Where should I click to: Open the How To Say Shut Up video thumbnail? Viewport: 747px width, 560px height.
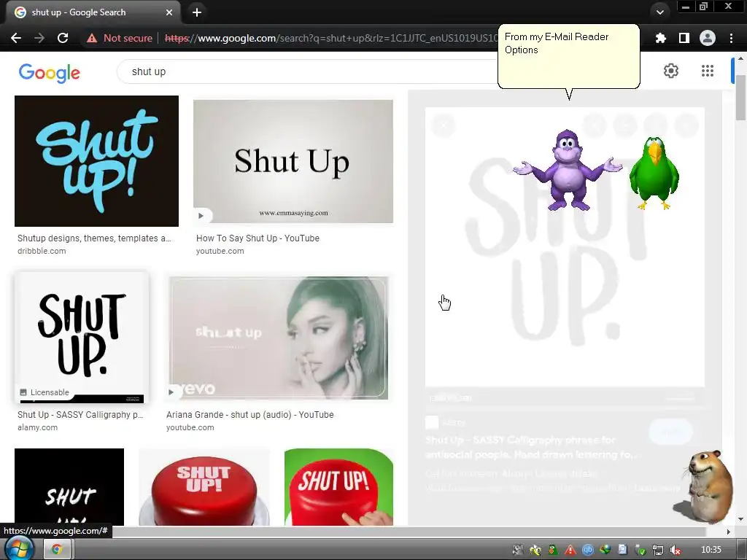click(x=293, y=161)
